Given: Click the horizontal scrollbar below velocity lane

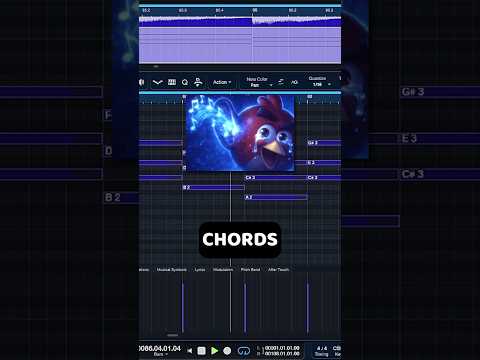Looking at the screenshot, I should pyautogui.click(x=173, y=335).
